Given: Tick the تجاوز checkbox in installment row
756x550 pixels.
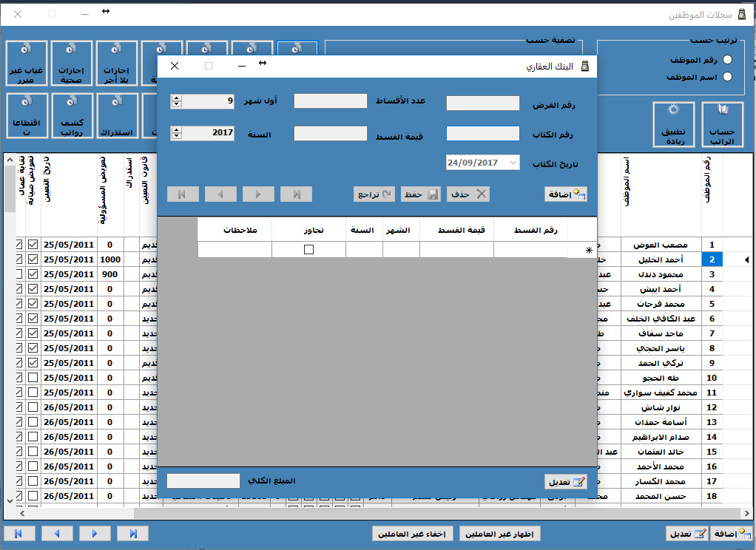Looking at the screenshot, I should tap(308, 250).
